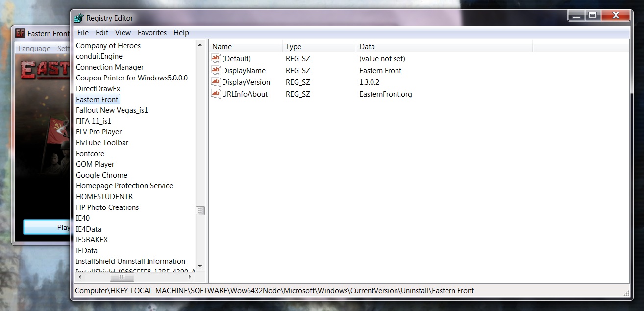Click the Eastern Front launcher window icon
644x311 pixels.
tap(20, 33)
